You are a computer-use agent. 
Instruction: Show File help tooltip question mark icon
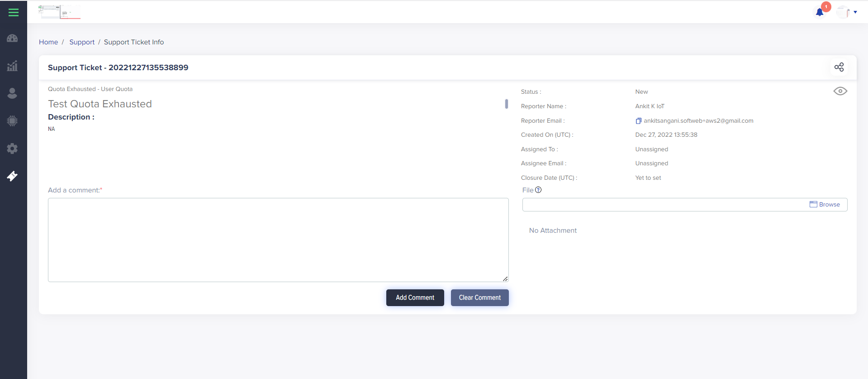(538, 190)
